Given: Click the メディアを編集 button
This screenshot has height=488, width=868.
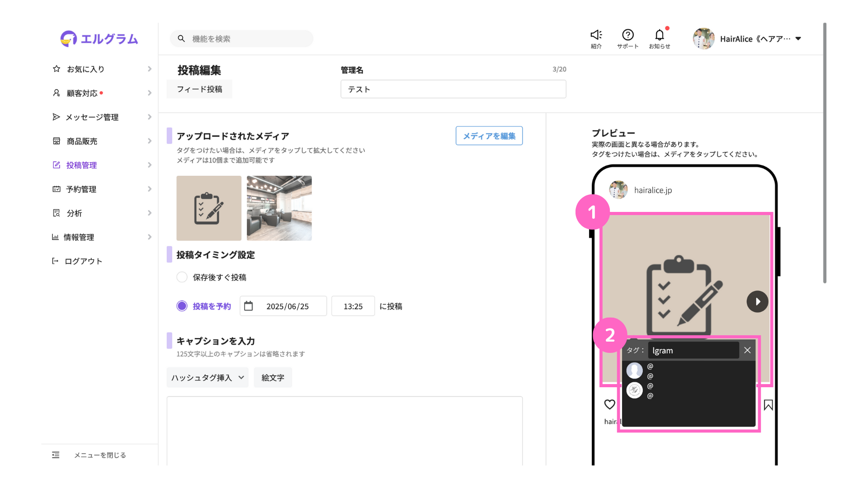Looking at the screenshot, I should 489,136.
